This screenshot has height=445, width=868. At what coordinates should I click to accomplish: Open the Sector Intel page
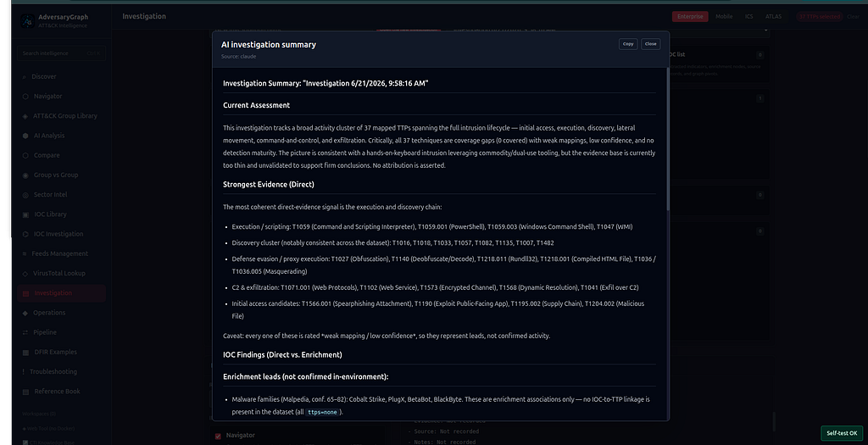point(61,195)
